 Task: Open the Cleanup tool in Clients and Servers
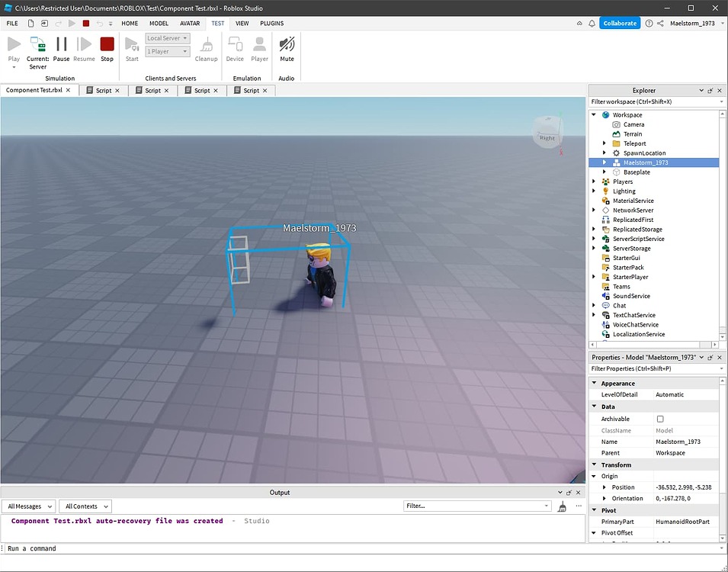(206, 47)
